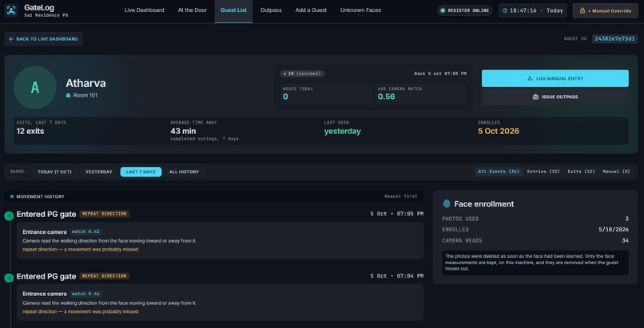Screen dimensions: 644x328
Task: Click the Enrolled 5 Oct 2026 value
Action: click(499, 131)
